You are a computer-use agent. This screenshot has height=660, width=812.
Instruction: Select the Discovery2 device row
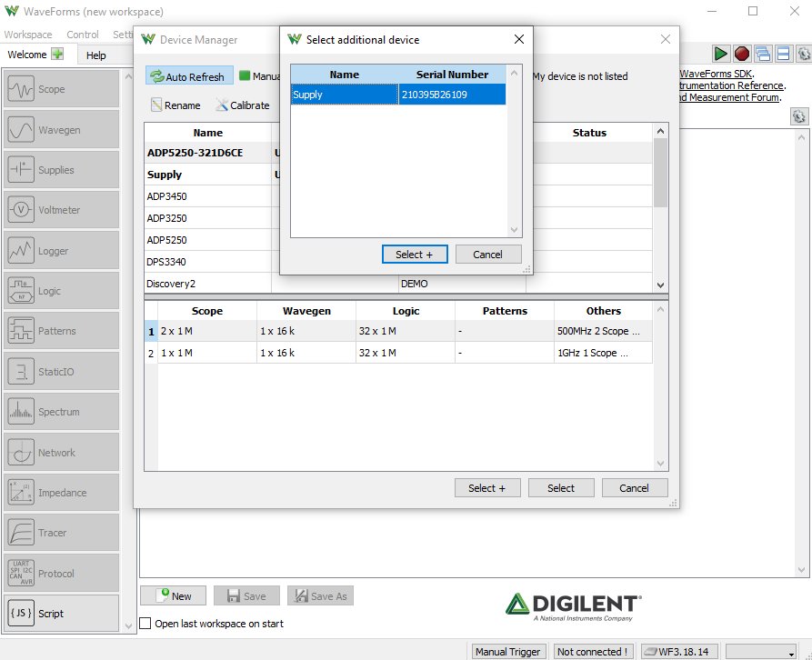pos(398,283)
